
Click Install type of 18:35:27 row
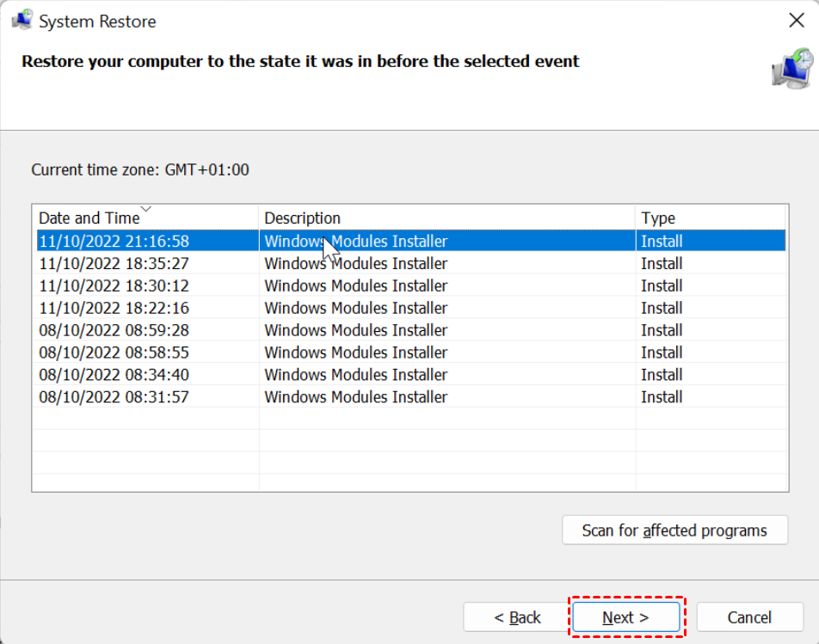tap(662, 264)
